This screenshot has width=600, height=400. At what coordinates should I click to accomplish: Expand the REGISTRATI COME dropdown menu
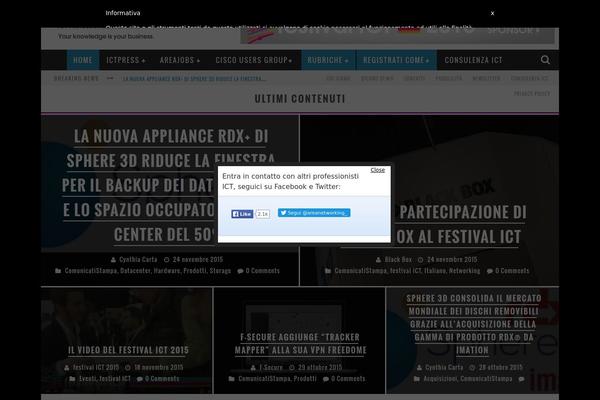pyautogui.click(x=396, y=60)
